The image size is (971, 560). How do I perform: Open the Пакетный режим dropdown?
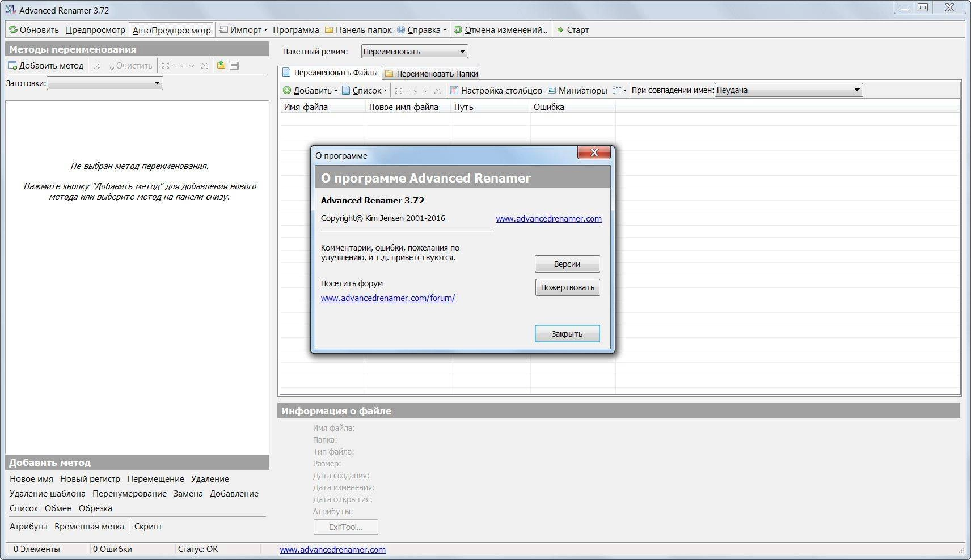pyautogui.click(x=415, y=52)
